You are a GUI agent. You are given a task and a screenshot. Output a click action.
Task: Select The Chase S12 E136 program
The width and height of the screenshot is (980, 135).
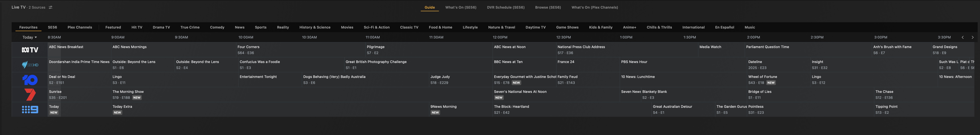pos(924,94)
